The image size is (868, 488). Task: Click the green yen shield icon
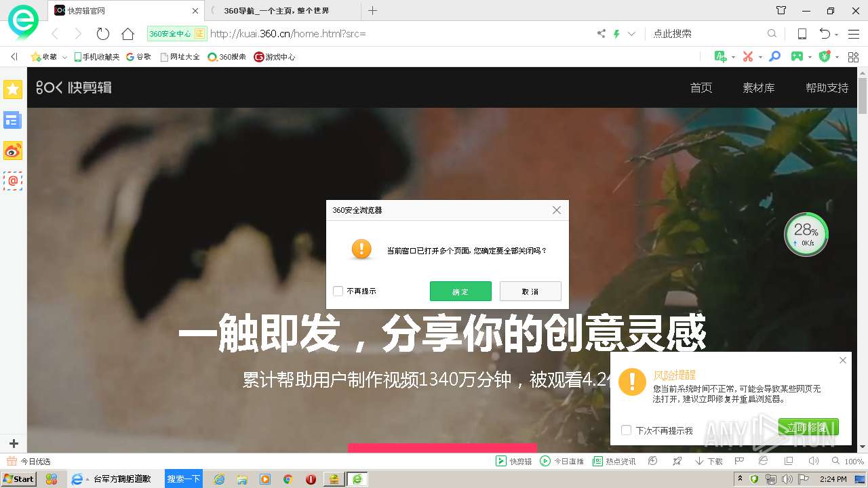coord(825,57)
